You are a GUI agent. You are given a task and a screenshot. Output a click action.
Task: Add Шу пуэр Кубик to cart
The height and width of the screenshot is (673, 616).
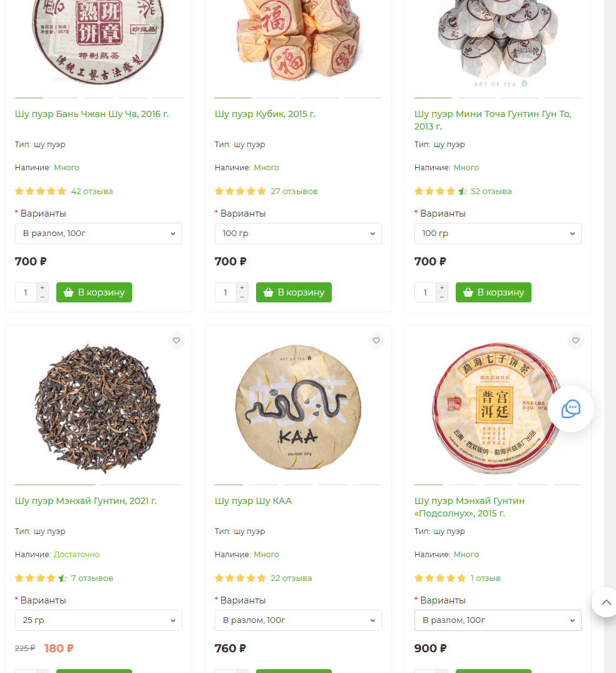point(294,292)
